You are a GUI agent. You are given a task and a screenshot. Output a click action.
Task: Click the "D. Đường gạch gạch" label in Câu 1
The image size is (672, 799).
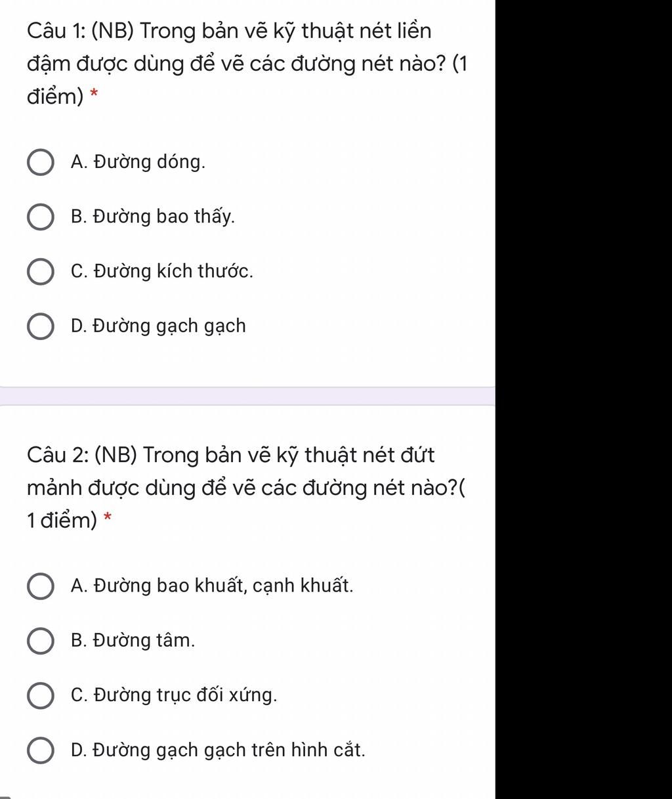coord(158,326)
